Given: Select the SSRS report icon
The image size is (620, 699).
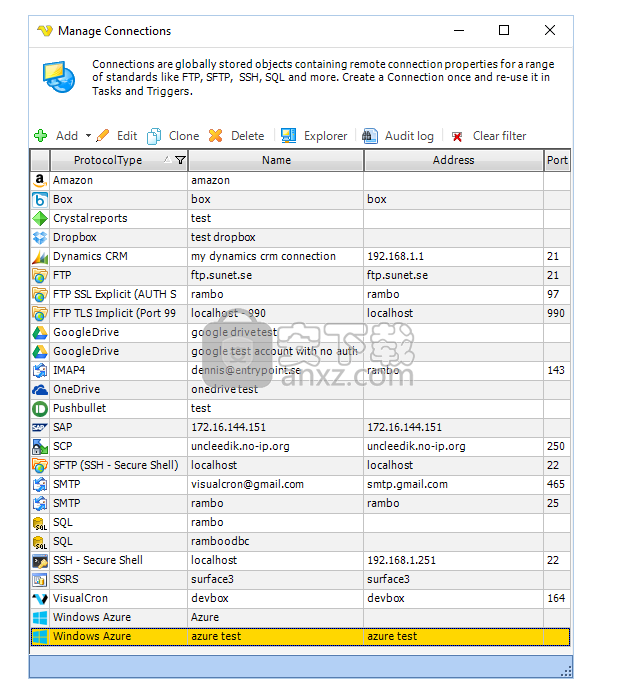Looking at the screenshot, I should [40, 580].
